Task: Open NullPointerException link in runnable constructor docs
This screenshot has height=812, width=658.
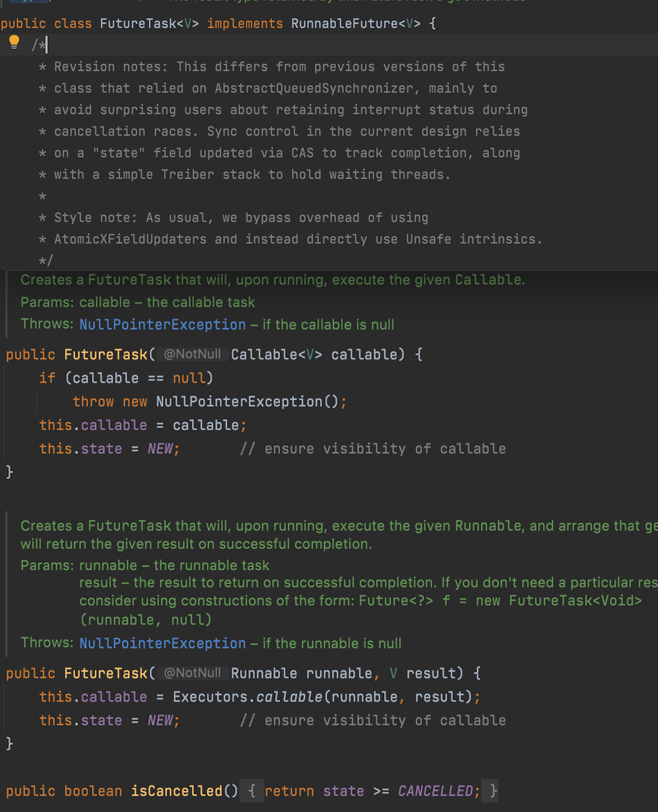Action: 162,643
